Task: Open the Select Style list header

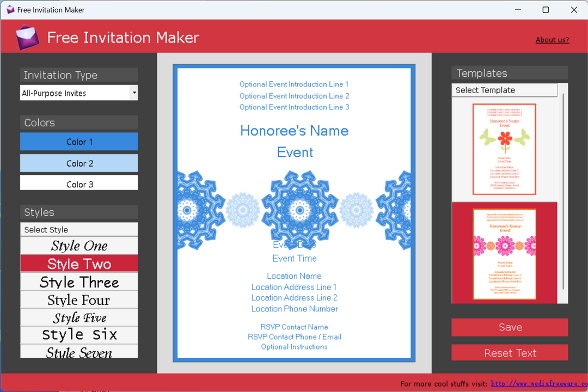Action: (79, 229)
